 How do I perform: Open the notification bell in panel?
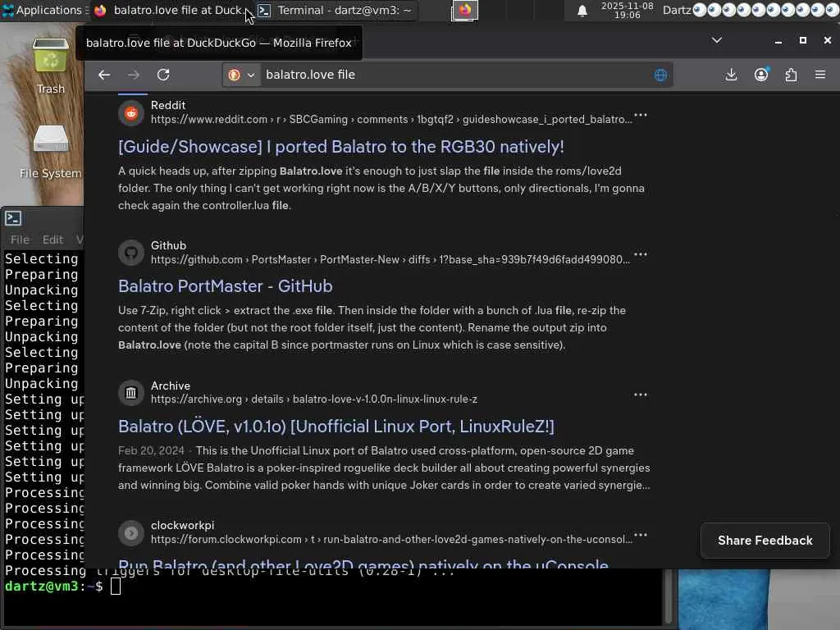(582, 11)
